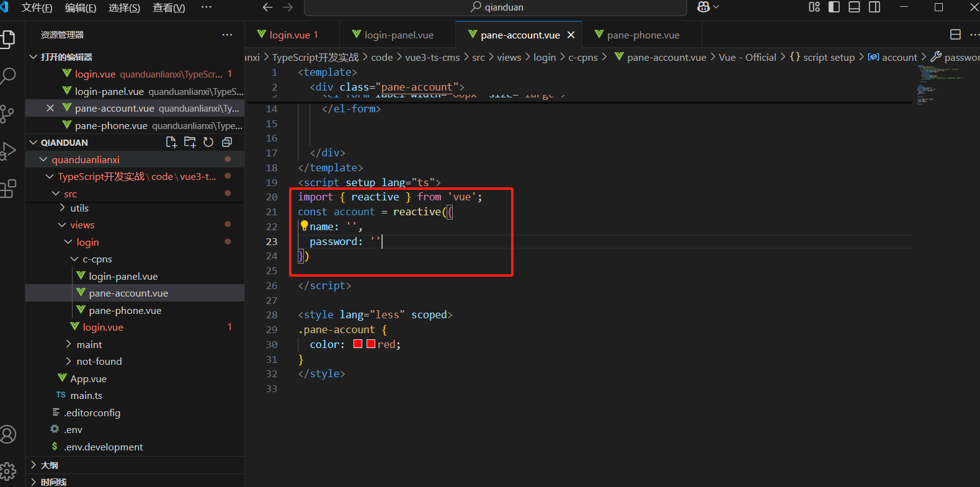
Task: Split the editor to the right
Action: 955,35
